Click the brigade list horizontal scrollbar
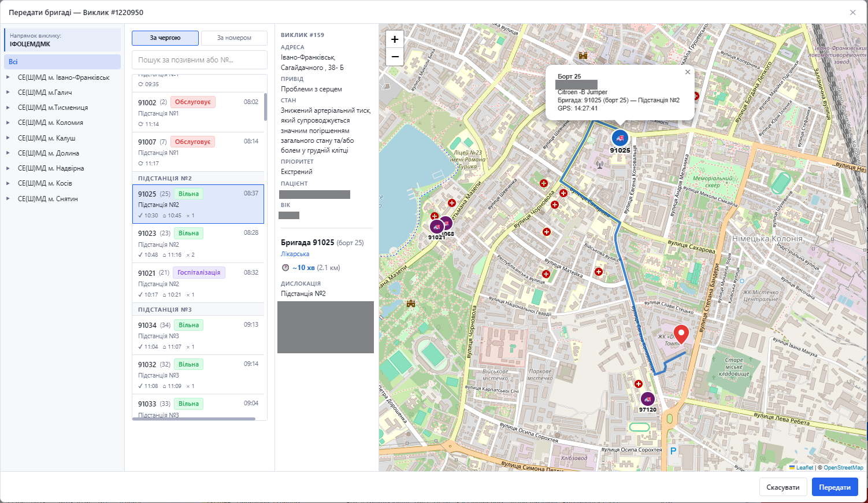Screen dimensions: 868x503 tap(194, 419)
